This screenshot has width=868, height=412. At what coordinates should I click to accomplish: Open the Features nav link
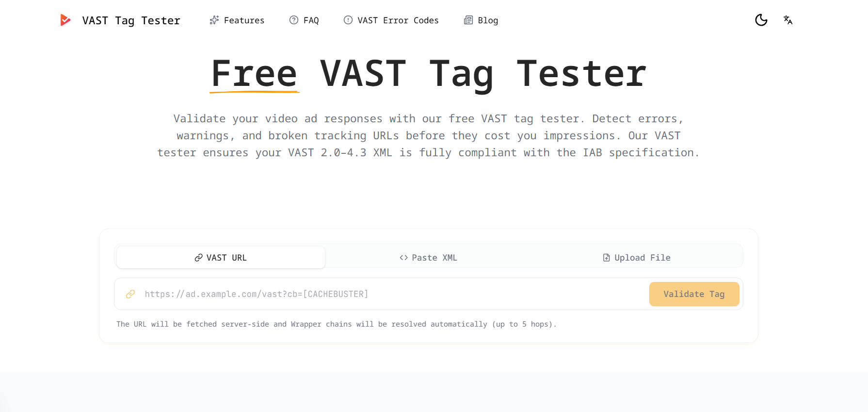click(237, 20)
